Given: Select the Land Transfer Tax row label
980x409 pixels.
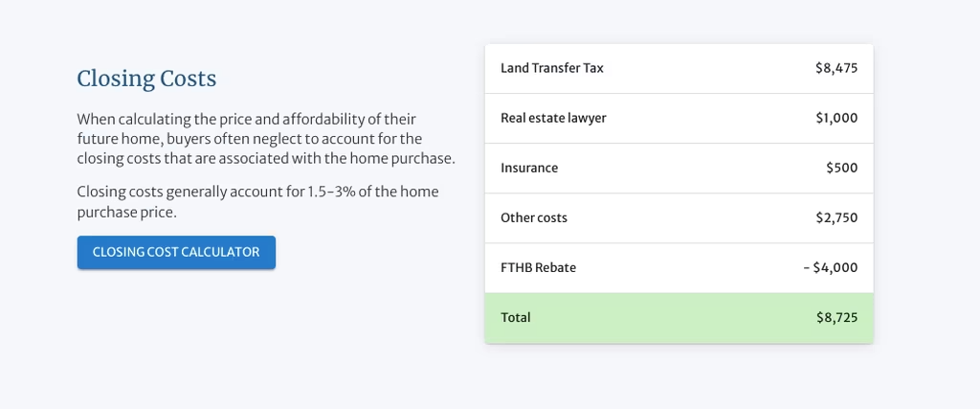Looking at the screenshot, I should click(x=552, y=68).
